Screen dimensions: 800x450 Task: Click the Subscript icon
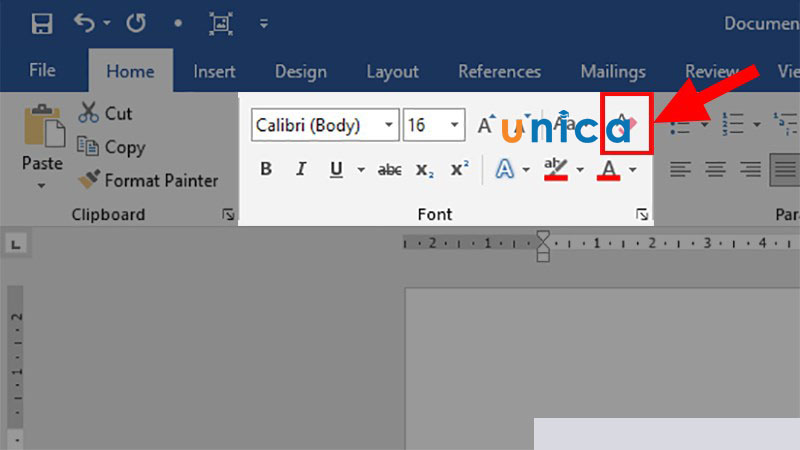[x=424, y=170]
